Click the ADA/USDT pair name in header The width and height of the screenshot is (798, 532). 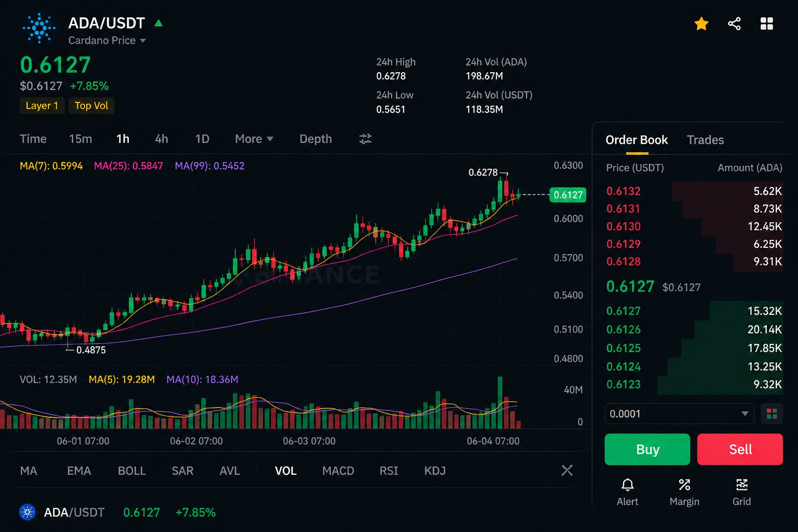(x=107, y=23)
